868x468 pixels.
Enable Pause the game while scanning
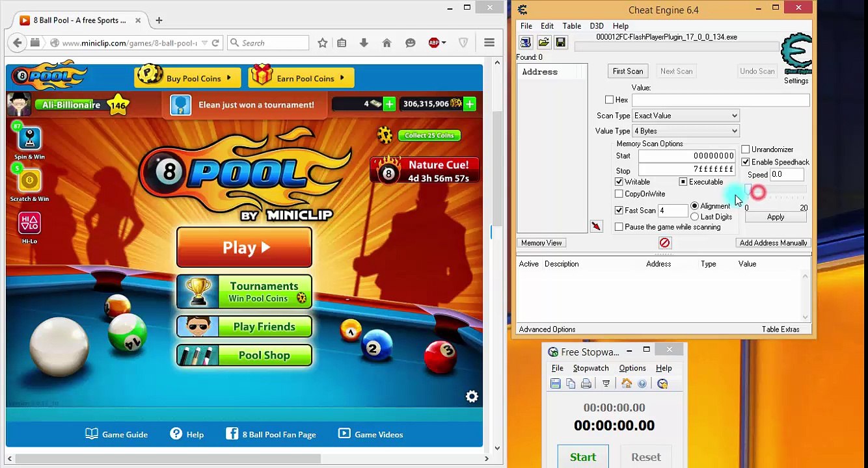(x=619, y=227)
